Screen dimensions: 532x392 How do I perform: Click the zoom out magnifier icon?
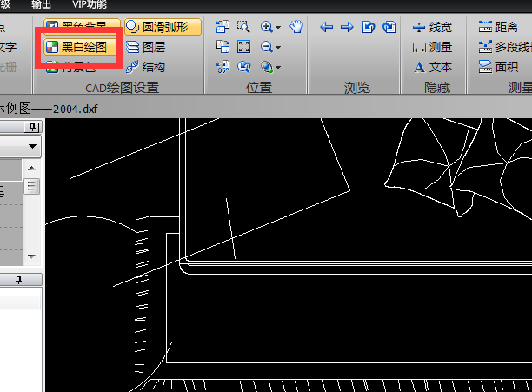click(267, 47)
